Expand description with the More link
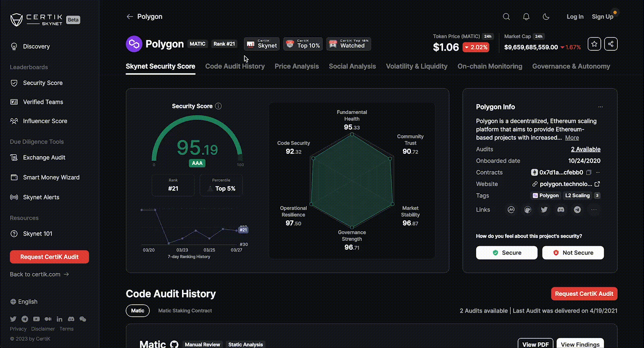644x348 pixels. [572, 138]
